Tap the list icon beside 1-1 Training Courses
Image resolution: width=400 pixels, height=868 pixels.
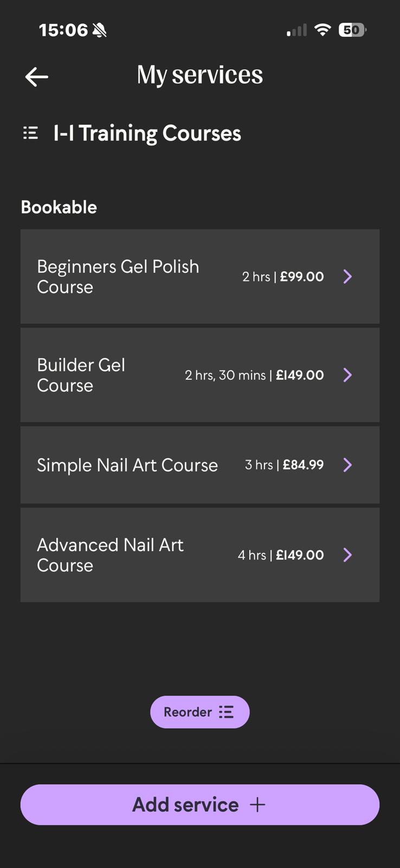pyautogui.click(x=30, y=133)
